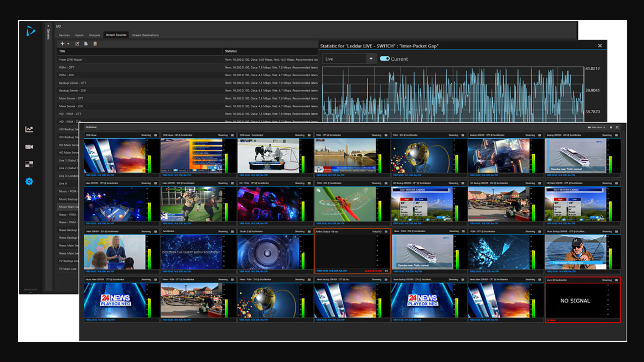Select the 'TV Main Line' row
This screenshot has height=362, width=644.
[68, 269]
